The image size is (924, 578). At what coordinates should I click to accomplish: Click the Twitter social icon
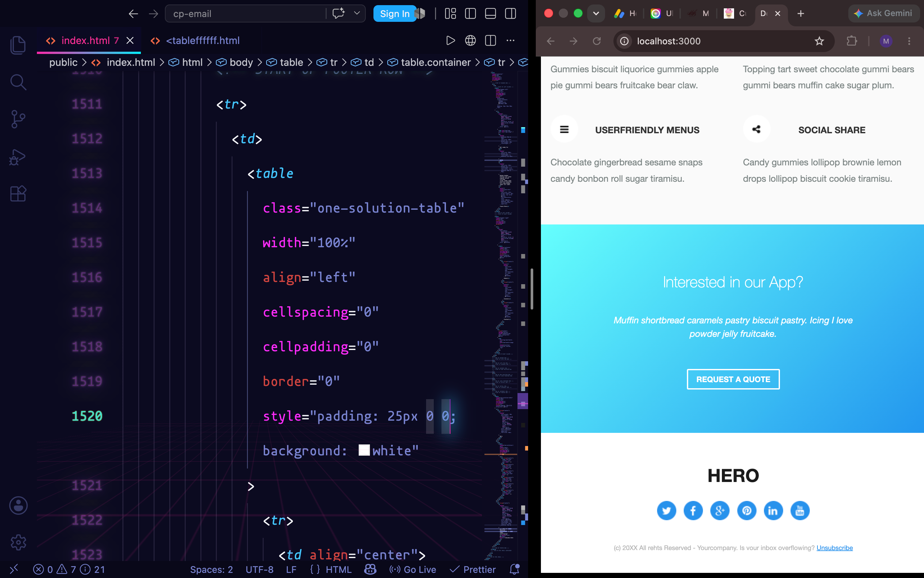coord(666,511)
